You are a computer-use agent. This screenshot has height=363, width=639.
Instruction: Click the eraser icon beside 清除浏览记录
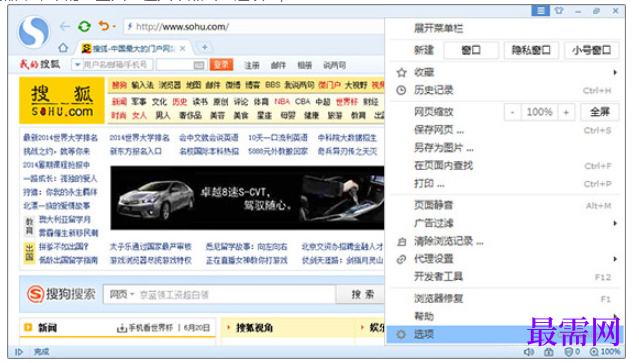coord(401,242)
